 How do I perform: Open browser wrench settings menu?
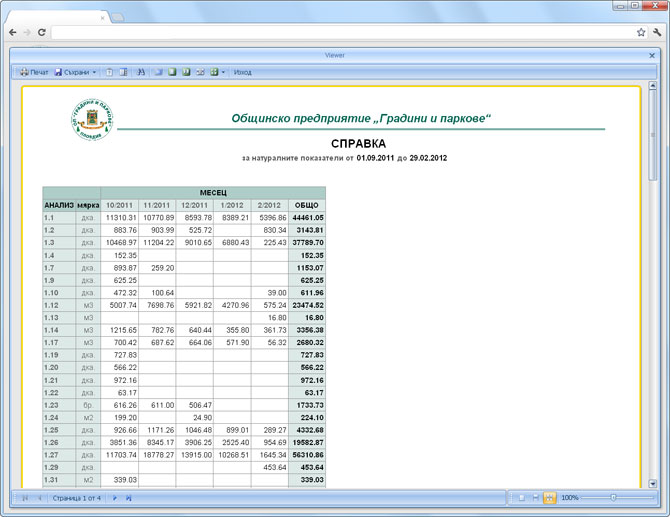657,32
